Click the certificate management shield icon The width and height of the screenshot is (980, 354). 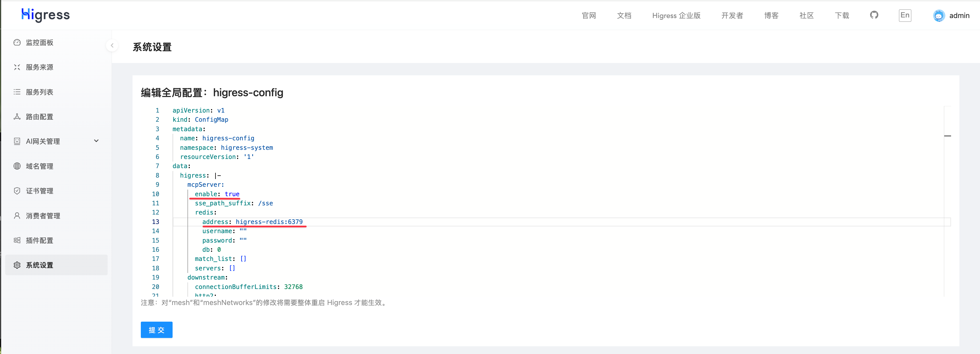coord(17,191)
